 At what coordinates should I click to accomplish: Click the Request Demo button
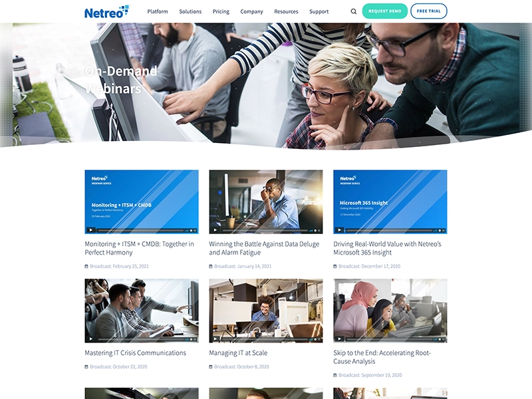coord(386,11)
